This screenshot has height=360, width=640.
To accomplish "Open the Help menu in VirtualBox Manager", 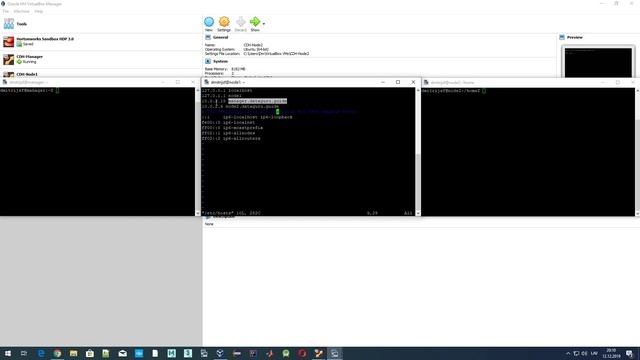I will [38, 11].
